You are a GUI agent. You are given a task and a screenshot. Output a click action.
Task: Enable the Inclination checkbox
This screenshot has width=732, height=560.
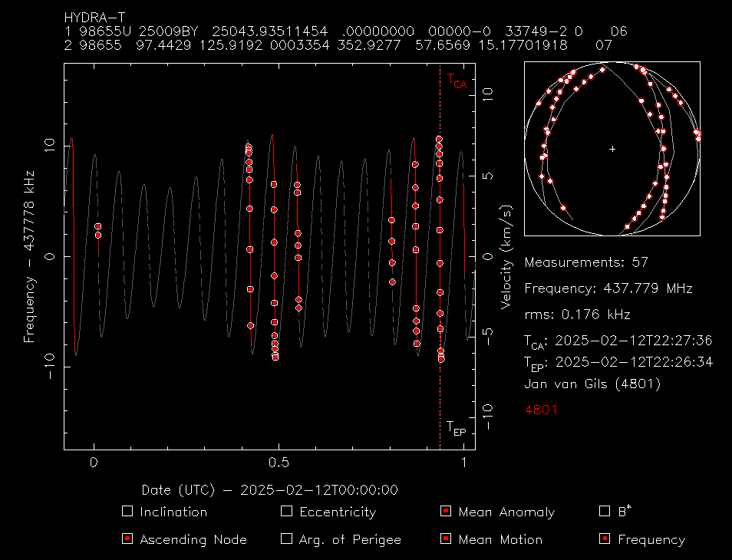tap(127, 511)
